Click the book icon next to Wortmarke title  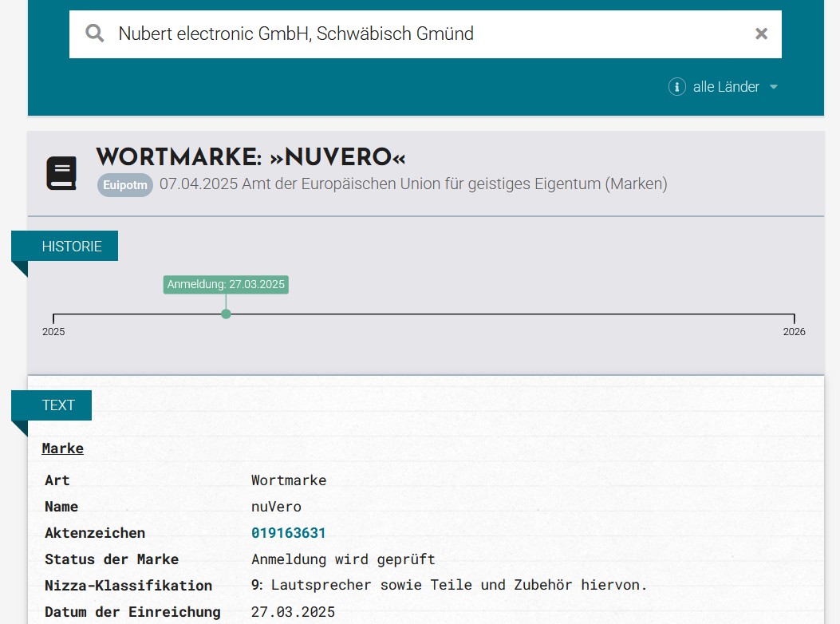pyautogui.click(x=61, y=173)
